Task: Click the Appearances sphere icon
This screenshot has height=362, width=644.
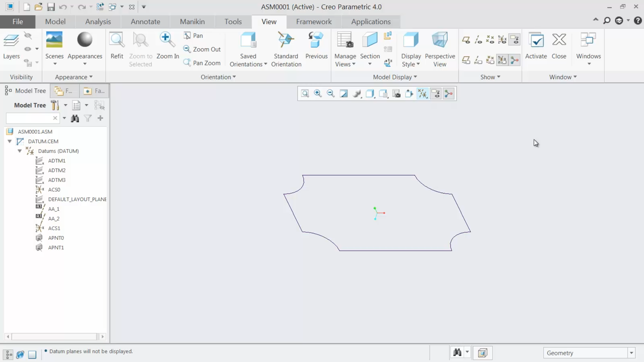Action: pyautogui.click(x=85, y=40)
